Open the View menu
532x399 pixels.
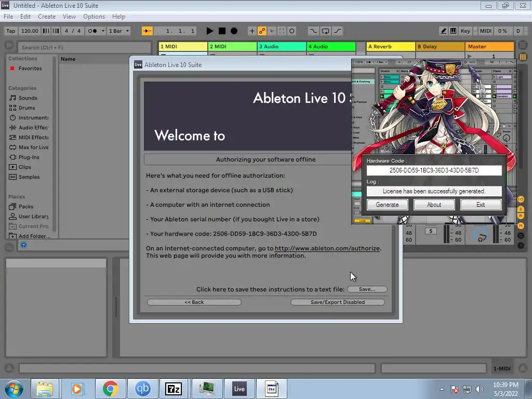click(69, 16)
